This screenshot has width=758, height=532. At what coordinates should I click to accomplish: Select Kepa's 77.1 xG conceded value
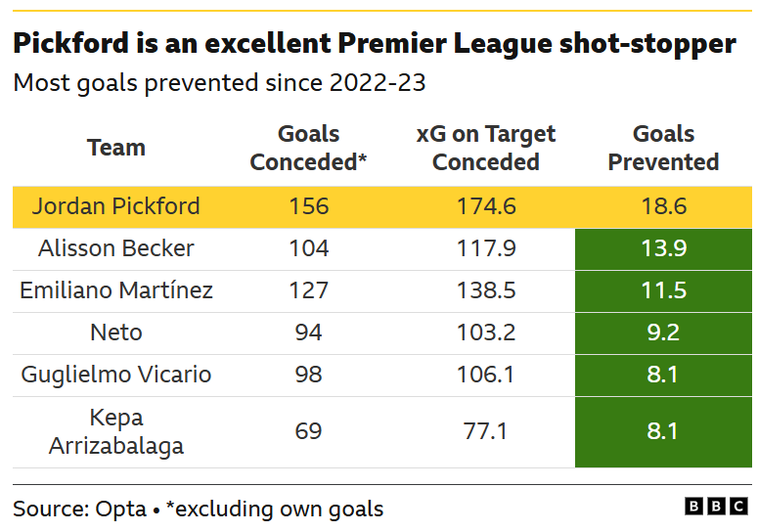485,431
